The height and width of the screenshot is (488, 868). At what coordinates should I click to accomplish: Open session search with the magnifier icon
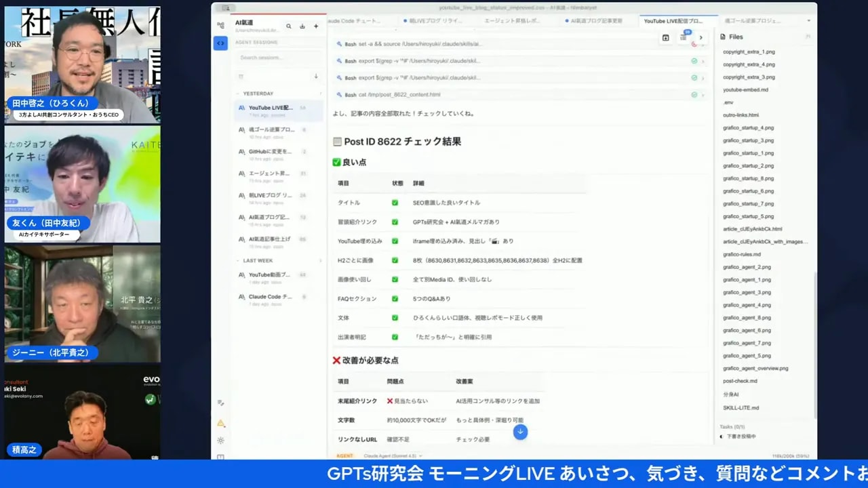(289, 26)
